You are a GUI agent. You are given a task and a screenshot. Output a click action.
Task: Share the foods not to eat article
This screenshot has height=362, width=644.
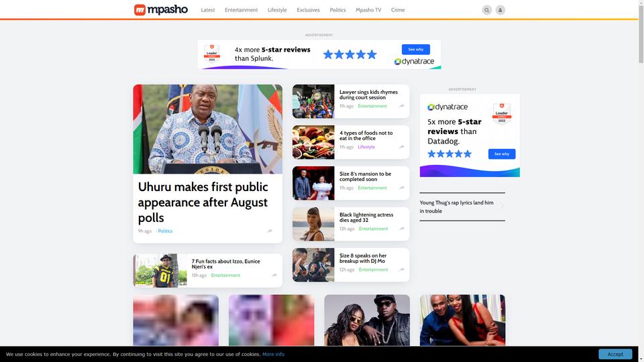402,147
